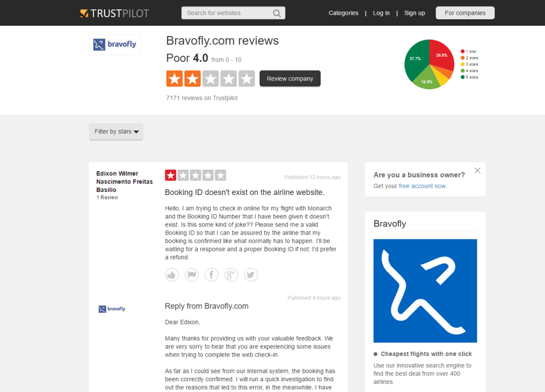Image resolution: width=545 pixels, height=392 pixels.
Task: Click the dark green 37.7% pie slice
Action: tap(416, 58)
